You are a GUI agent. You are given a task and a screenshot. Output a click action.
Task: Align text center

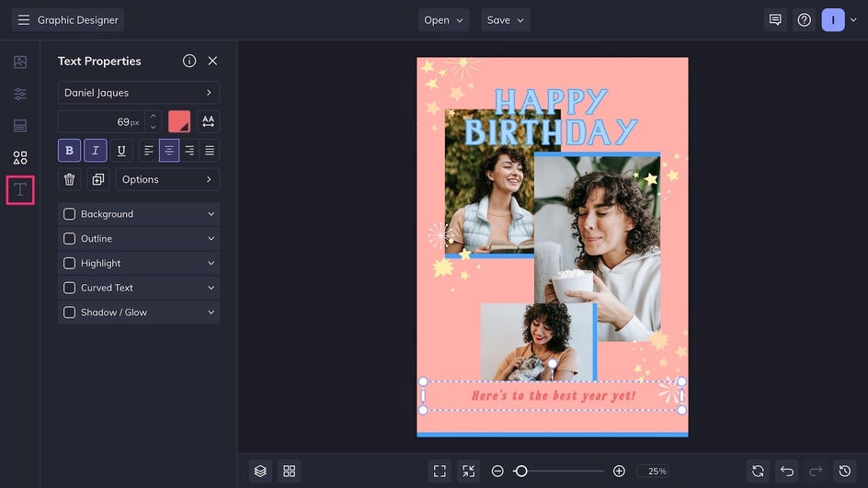pyautogui.click(x=169, y=151)
